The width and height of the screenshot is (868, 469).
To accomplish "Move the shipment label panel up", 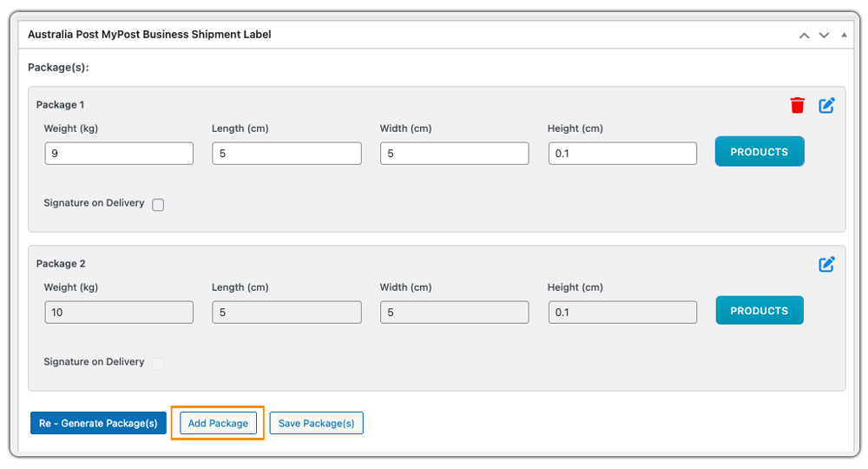I will coord(805,36).
